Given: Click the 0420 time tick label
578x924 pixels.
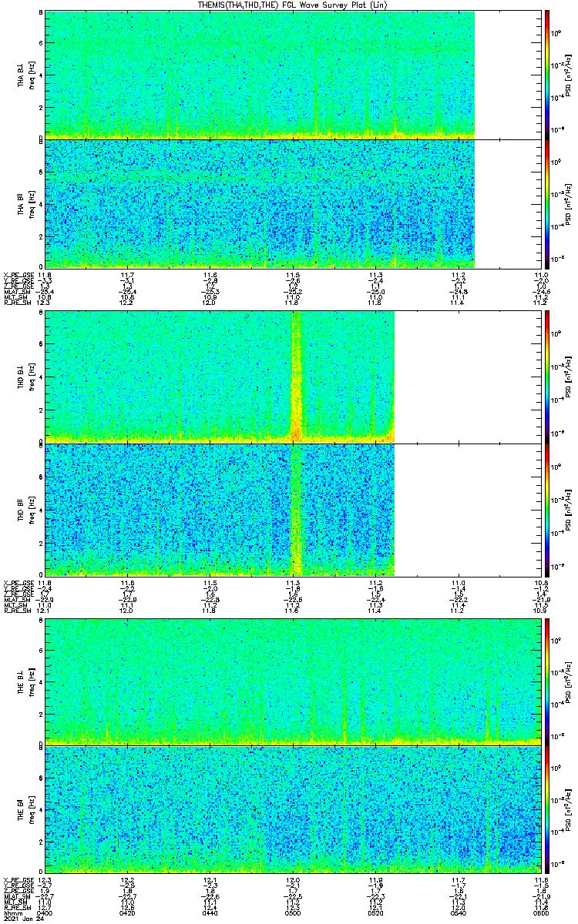Looking at the screenshot, I should tap(128, 912).
